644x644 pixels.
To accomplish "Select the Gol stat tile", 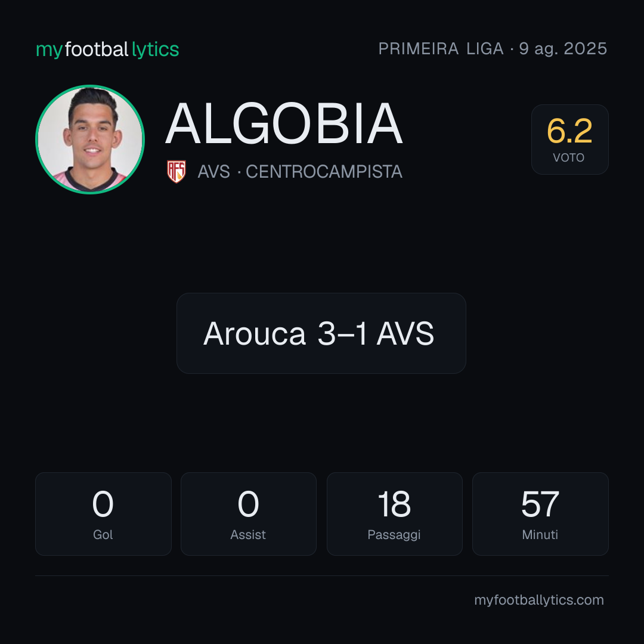I will [x=103, y=514].
